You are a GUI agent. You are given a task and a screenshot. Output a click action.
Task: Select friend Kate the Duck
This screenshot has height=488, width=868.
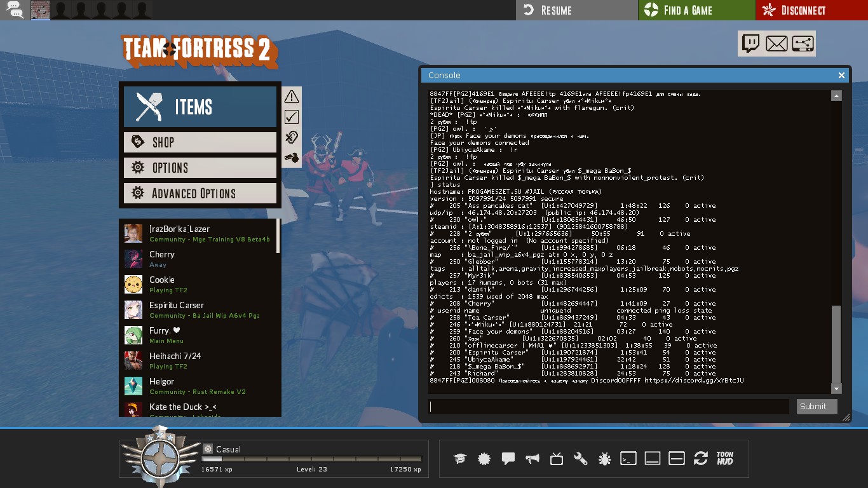point(200,409)
